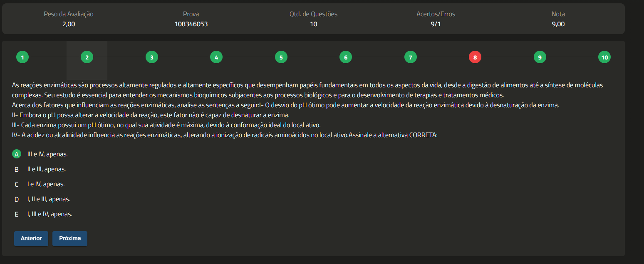
Task: Jump to question 10 circle
Action: point(604,57)
